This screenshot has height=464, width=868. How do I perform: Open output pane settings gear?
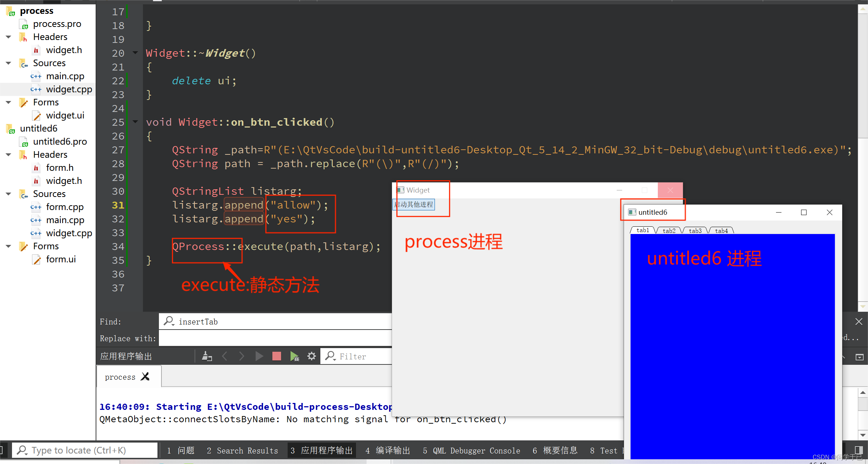click(x=312, y=356)
